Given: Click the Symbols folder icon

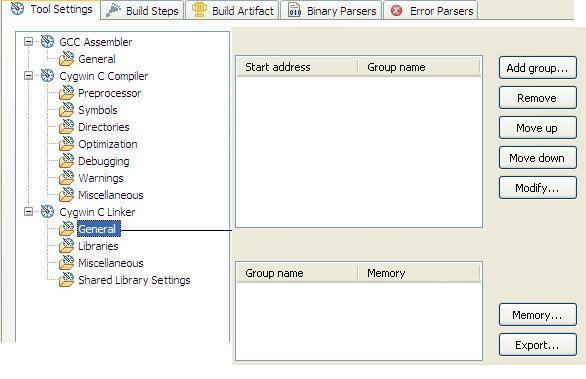Looking at the screenshot, I should [x=67, y=110].
